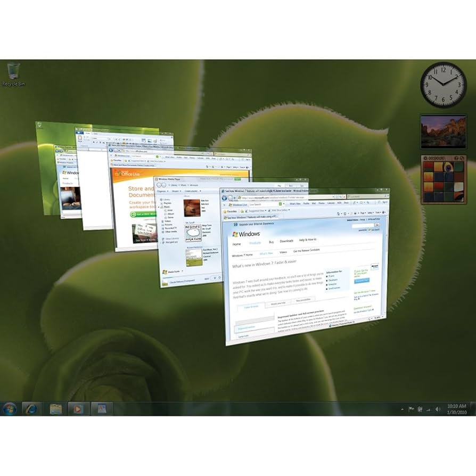The height and width of the screenshot is (476, 476).
Task: Click the Get the Release Candidate link
Action: tap(307, 251)
